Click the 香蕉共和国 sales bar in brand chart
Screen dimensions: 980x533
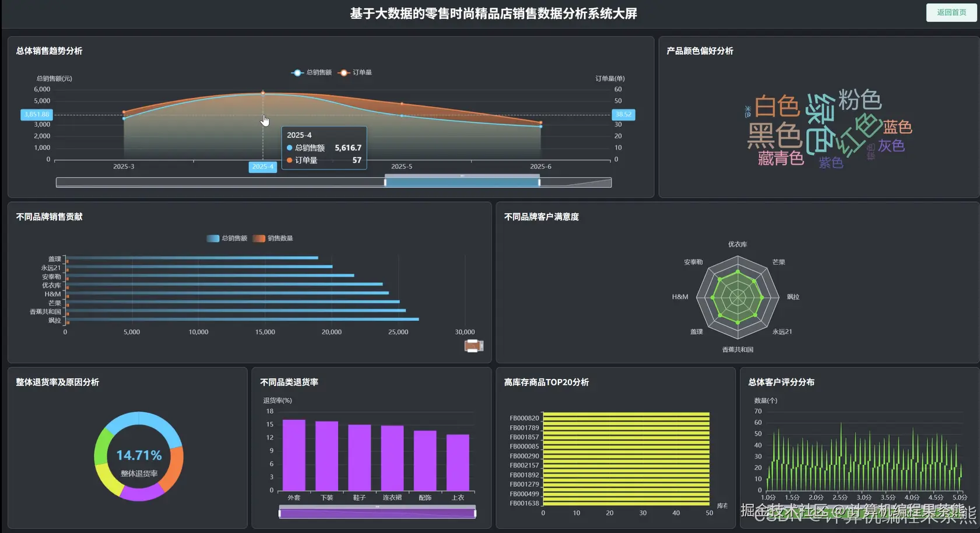[236, 310]
